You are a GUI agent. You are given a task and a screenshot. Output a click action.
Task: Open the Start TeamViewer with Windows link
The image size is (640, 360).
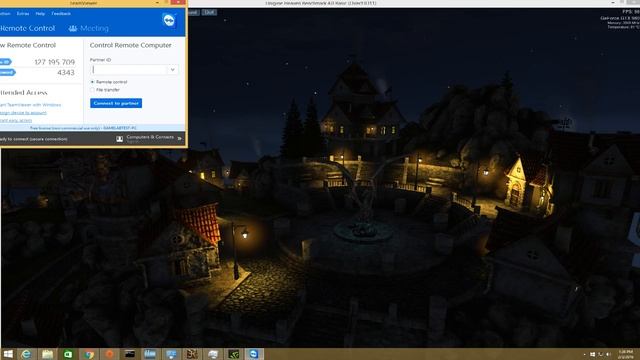[30, 105]
